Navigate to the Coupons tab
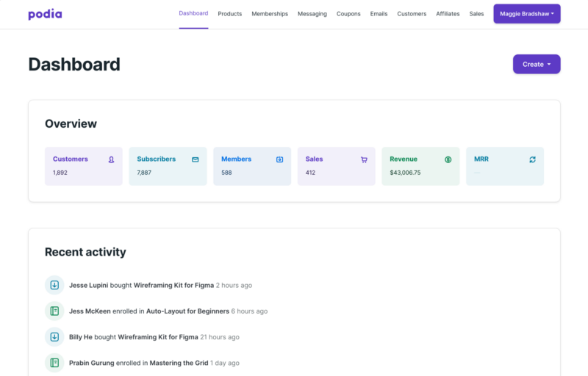 [x=348, y=14]
